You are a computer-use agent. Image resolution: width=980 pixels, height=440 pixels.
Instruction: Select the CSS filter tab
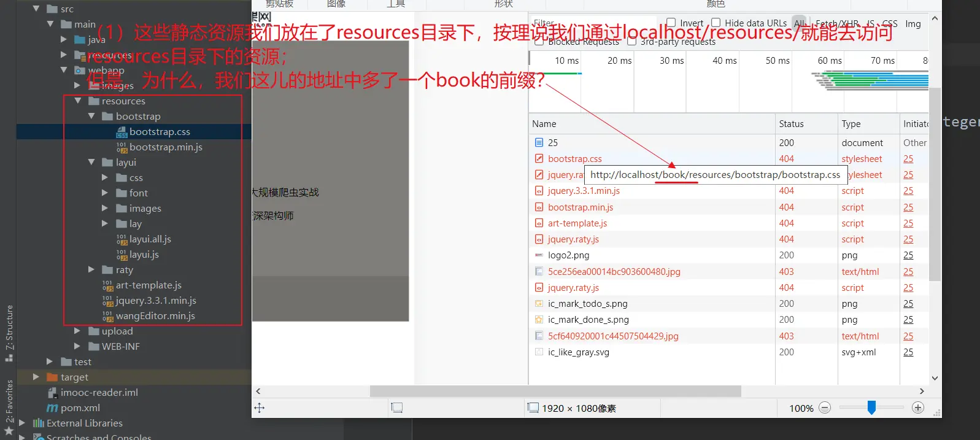(890, 23)
